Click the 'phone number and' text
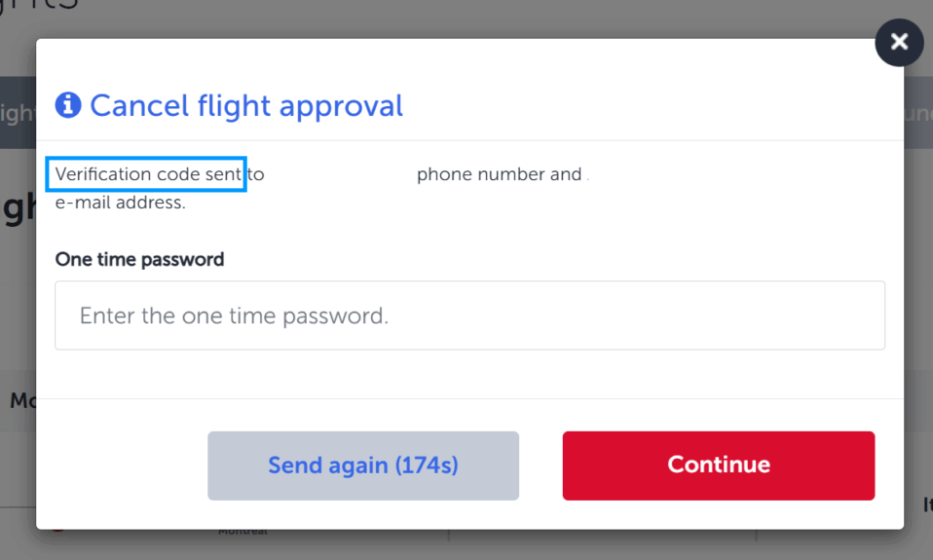 point(499,173)
